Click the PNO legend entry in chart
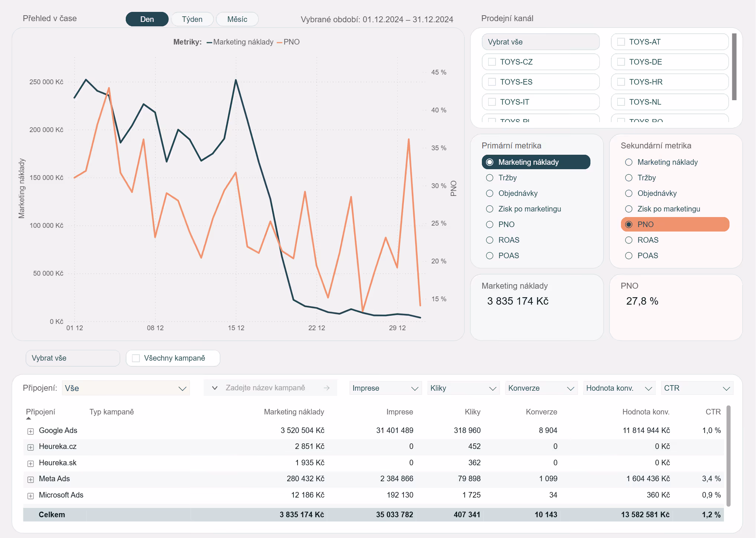 click(x=288, y=42)
